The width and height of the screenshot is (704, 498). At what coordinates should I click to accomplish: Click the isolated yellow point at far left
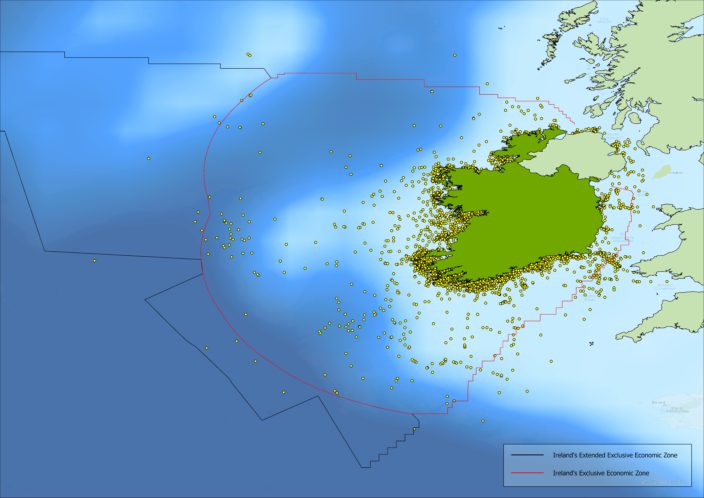93,262
